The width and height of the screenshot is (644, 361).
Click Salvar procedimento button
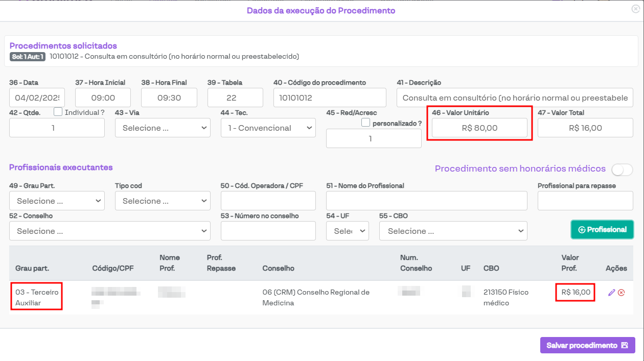click(x=587, y=345)
